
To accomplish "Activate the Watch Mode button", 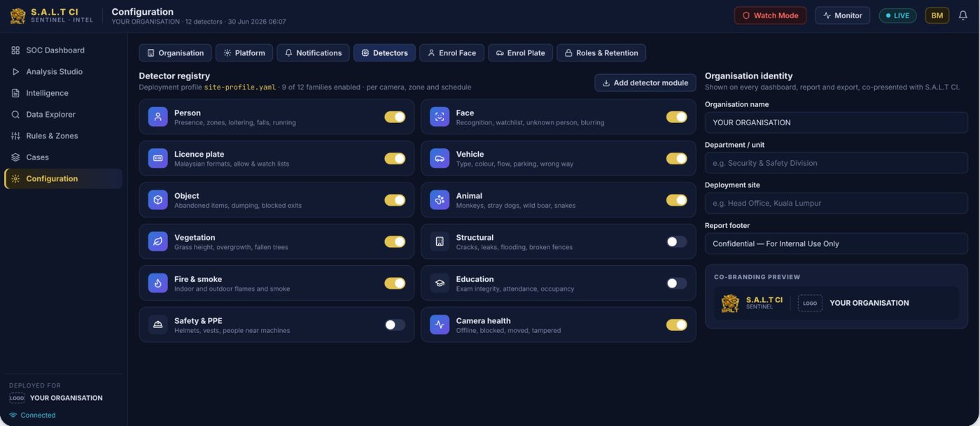I will pos(770,15).
